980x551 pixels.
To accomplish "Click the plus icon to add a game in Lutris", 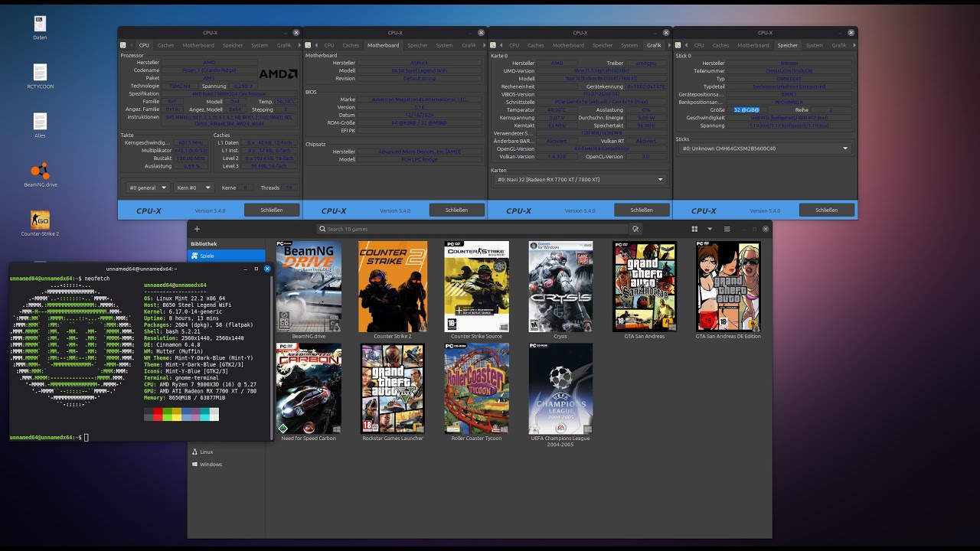I will tap(197, 229).
